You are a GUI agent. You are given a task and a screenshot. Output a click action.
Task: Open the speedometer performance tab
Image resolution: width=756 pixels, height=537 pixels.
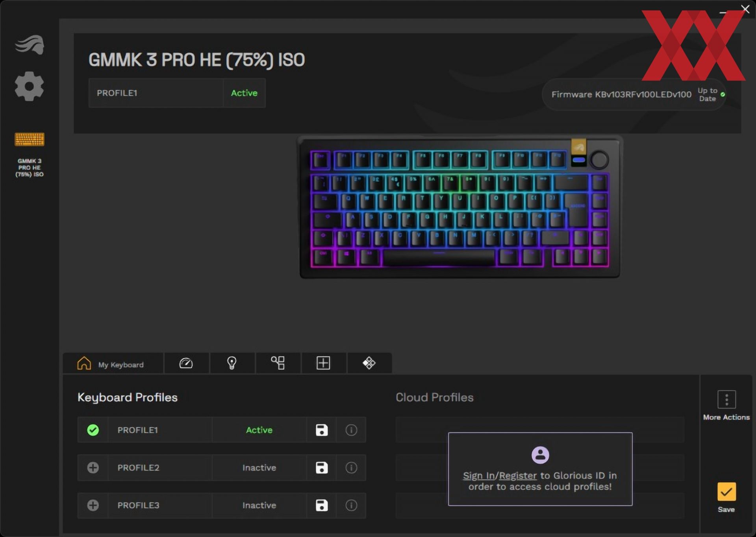click(x=186, y=363)
